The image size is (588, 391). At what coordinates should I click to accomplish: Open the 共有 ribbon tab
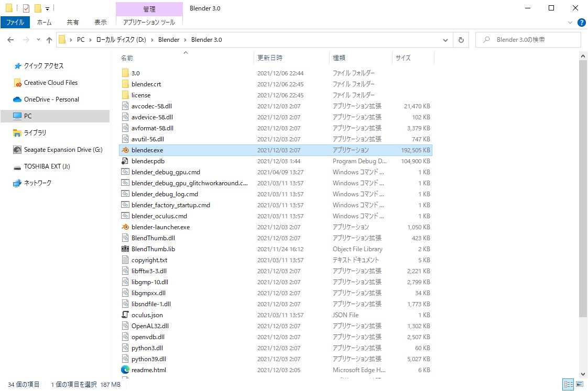pyautogui.click(x=73, y=23)
